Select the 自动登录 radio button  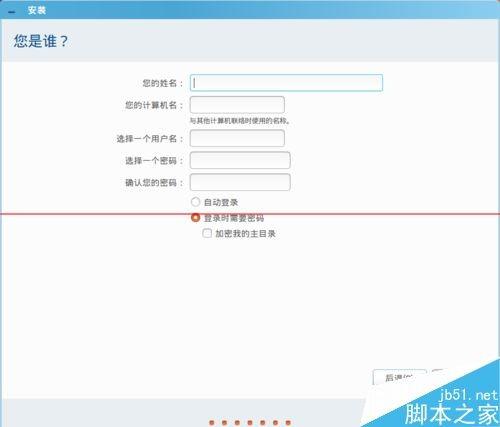pyautogui.click(x=195, y=202)
